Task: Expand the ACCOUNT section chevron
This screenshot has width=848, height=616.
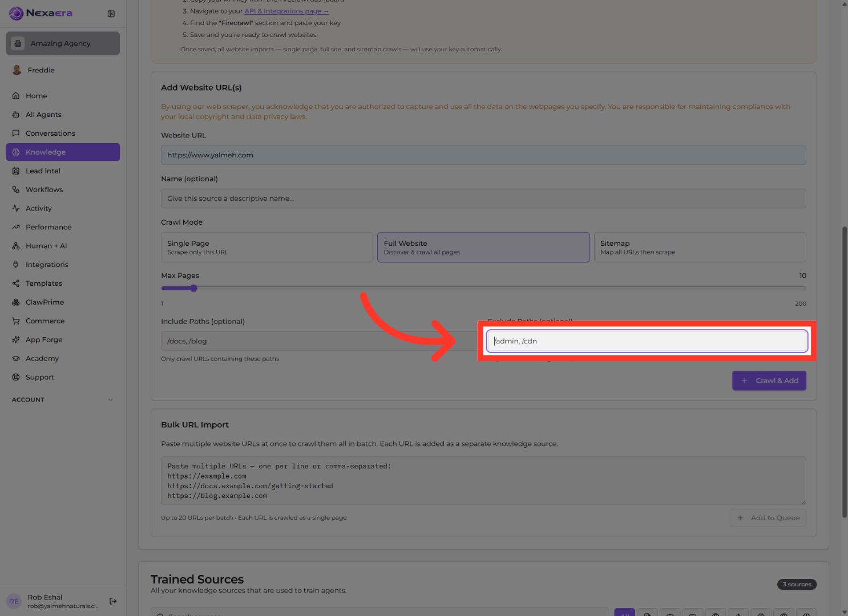Action: 111,400
